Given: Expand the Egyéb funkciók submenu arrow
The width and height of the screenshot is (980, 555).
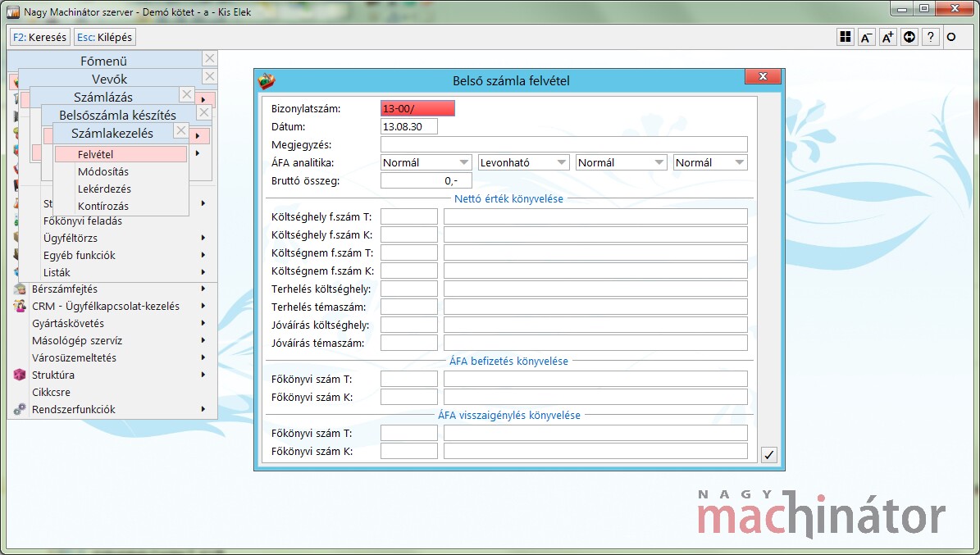Looking at the screenshot, I should tap(203, 255).
